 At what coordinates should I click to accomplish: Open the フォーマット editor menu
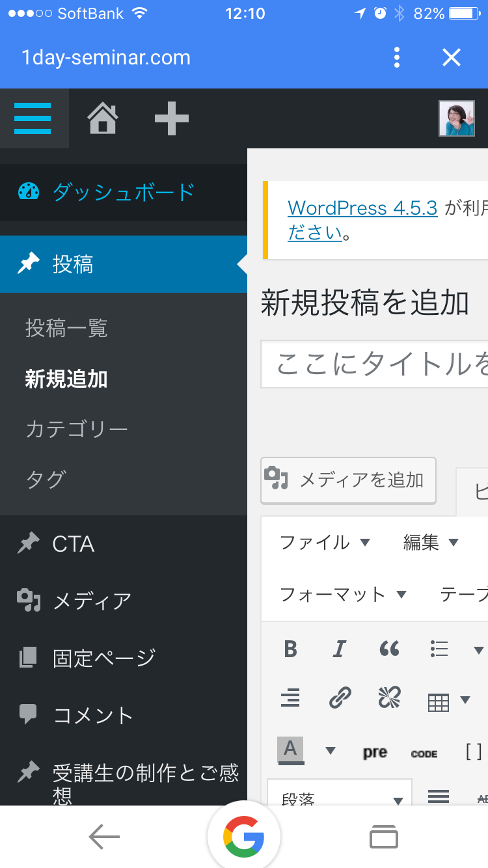pyautogui.click(x=343, y=594)
